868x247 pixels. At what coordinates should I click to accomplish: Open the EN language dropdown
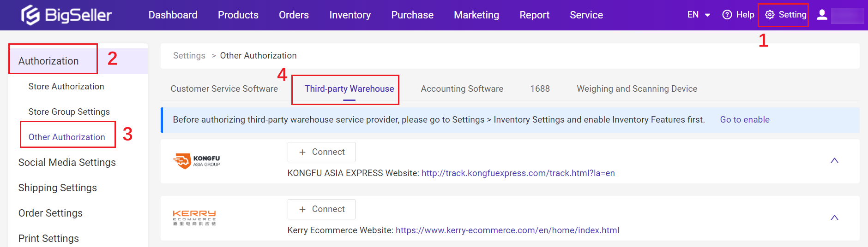698,15
